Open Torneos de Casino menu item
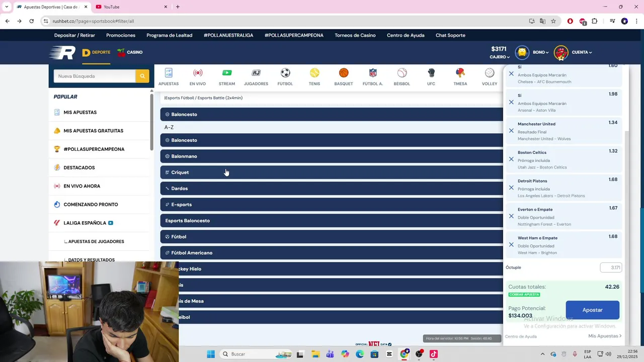This screenshot has height=362, width=644. [x=355, y=35]
